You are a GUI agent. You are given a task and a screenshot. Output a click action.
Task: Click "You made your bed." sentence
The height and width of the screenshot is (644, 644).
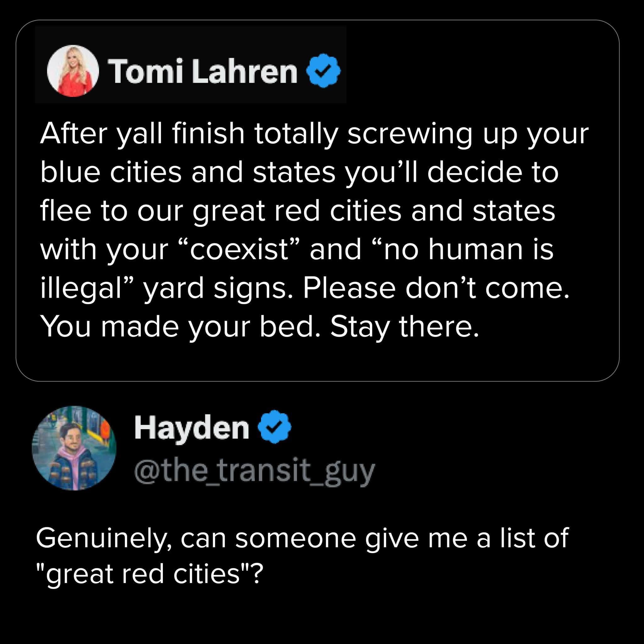point(179,327)
